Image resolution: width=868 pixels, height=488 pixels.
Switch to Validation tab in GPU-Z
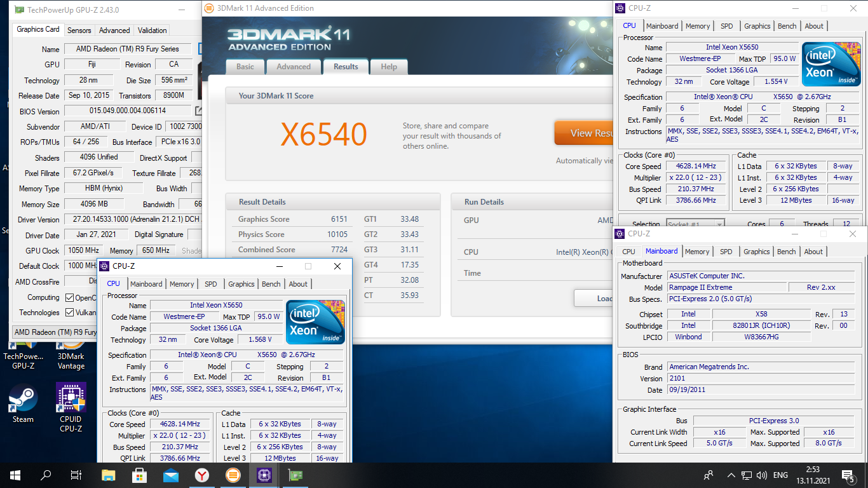[x=153, y=30]
